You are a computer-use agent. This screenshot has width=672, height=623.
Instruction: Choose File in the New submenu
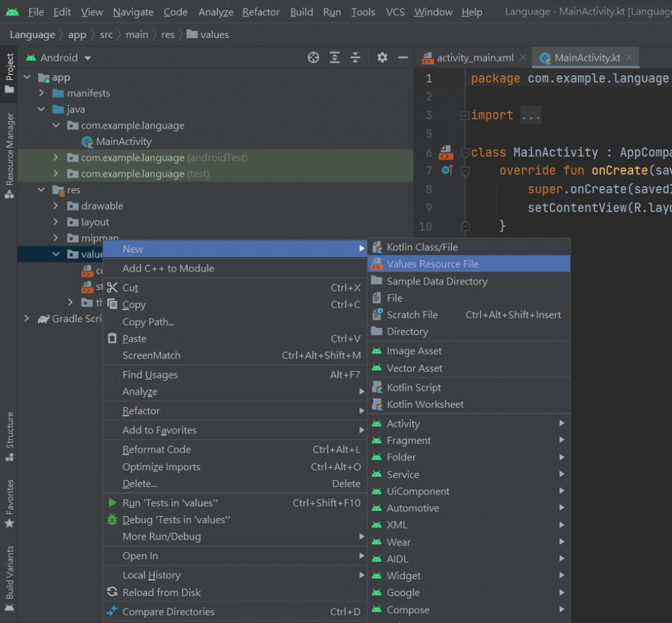pos(469,298)
